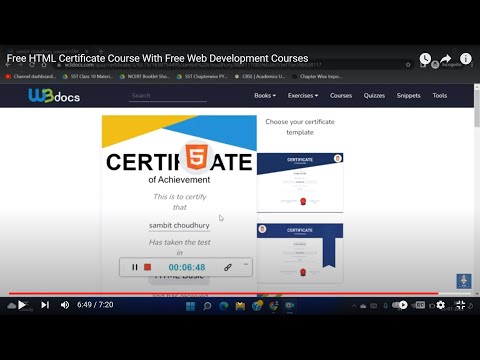Open 'NCERT Booklet Sho...' bookmark
Image resolution: width=480 pixels, height=360 pixels.
pos(145,77)
